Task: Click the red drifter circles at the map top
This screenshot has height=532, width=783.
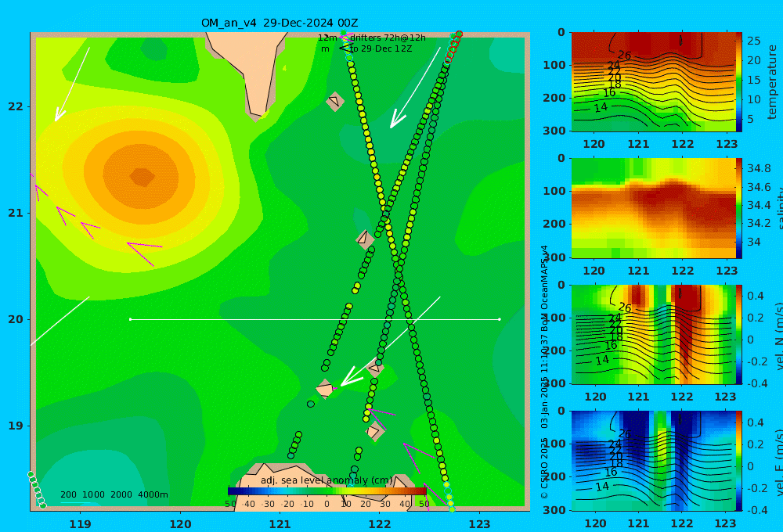Action: coord(453,47)
